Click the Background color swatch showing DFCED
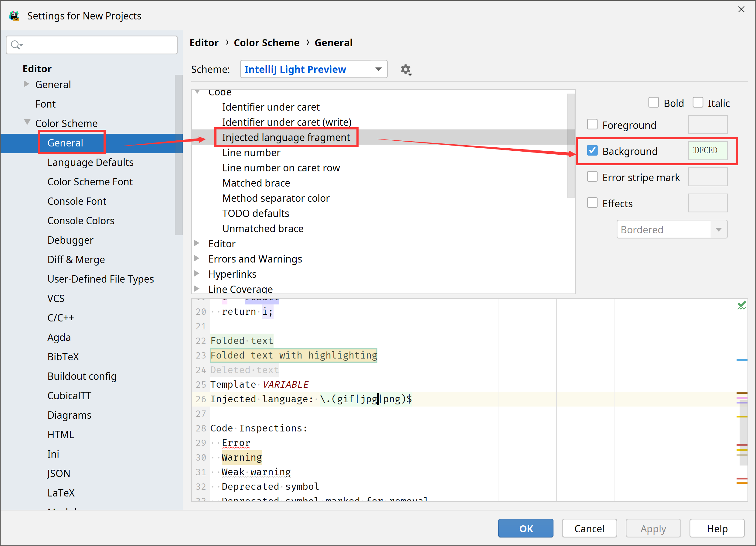Image resolution: width=756 pixels, height=546 pixels. 708,150
